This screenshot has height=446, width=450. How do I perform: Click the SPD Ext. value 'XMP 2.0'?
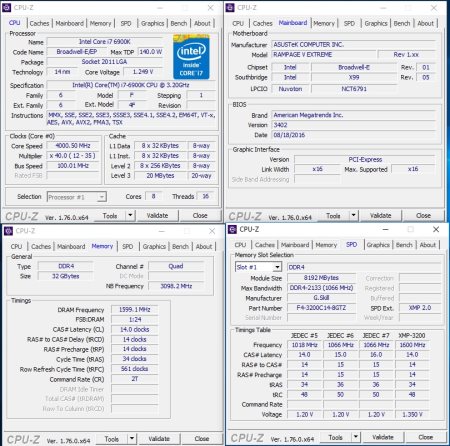(420, 308)
